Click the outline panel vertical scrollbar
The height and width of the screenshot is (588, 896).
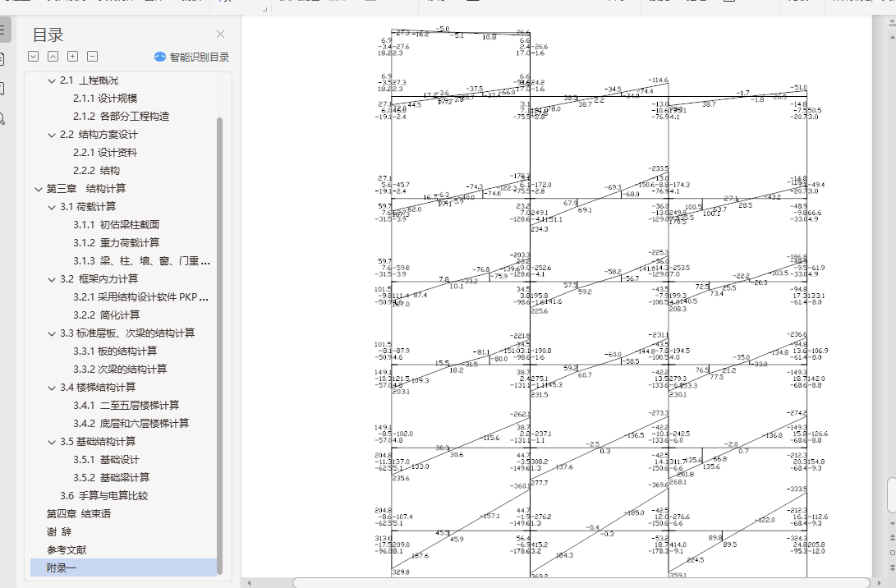click(x=219, y=345)
